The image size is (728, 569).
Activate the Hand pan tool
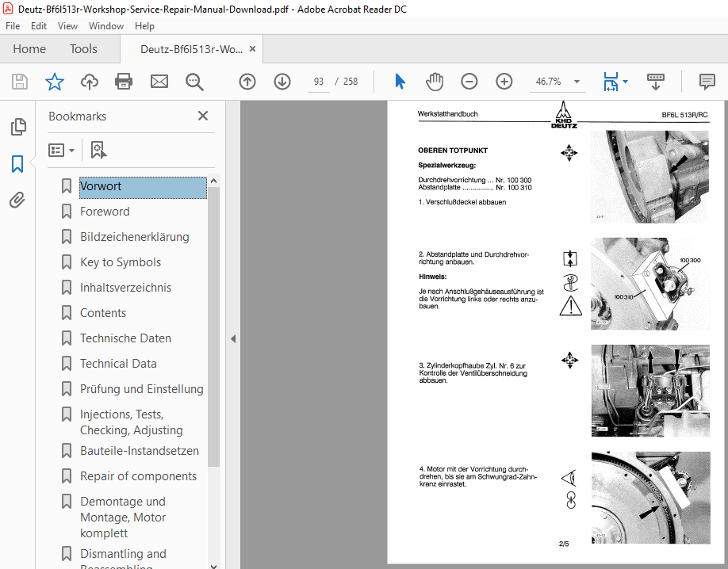tap(435, 82)
